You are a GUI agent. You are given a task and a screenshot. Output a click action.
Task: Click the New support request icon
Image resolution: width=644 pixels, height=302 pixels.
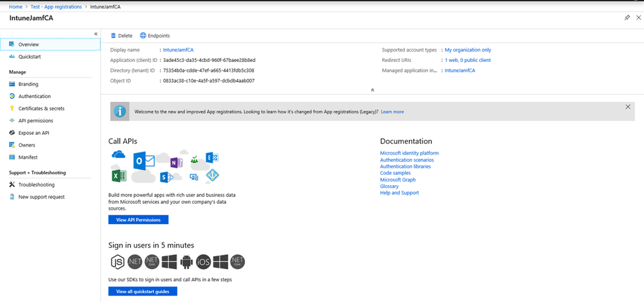12,197
